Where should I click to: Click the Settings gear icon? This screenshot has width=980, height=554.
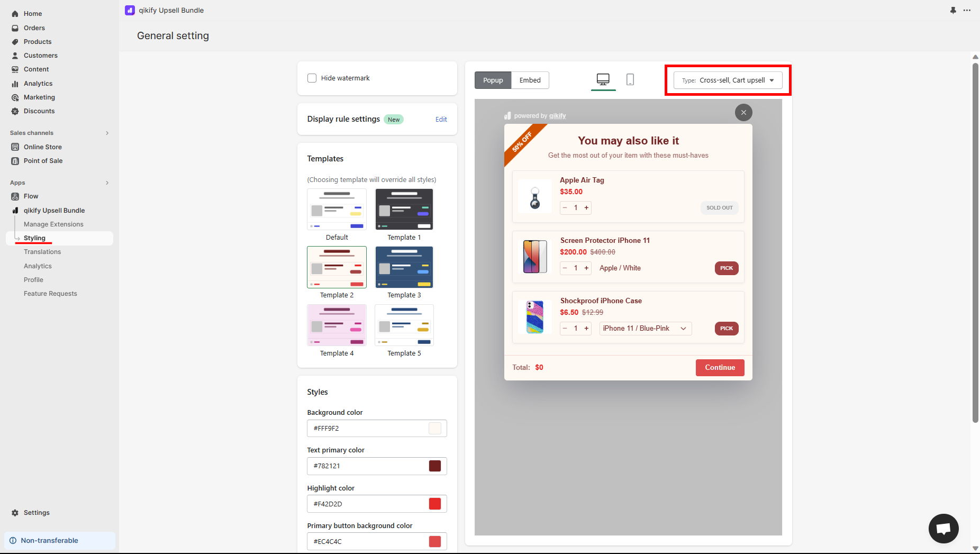point(15,513)
